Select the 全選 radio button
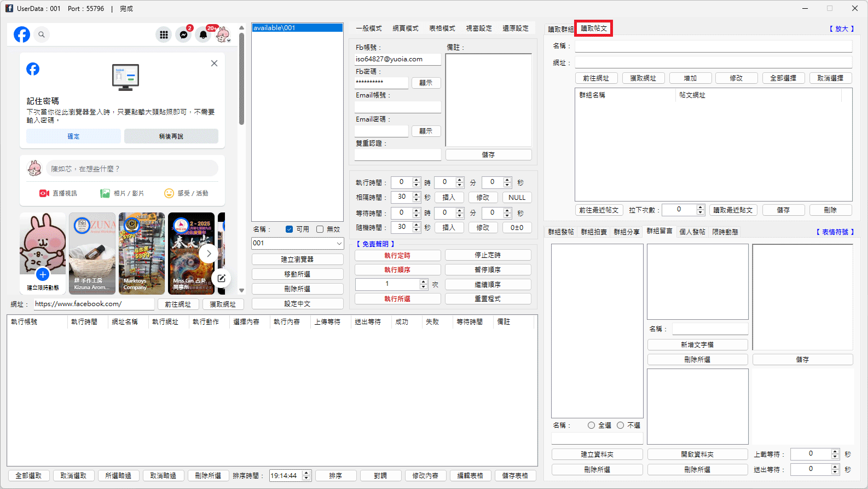Screen dimensions: 868x489 pos(591,425)
